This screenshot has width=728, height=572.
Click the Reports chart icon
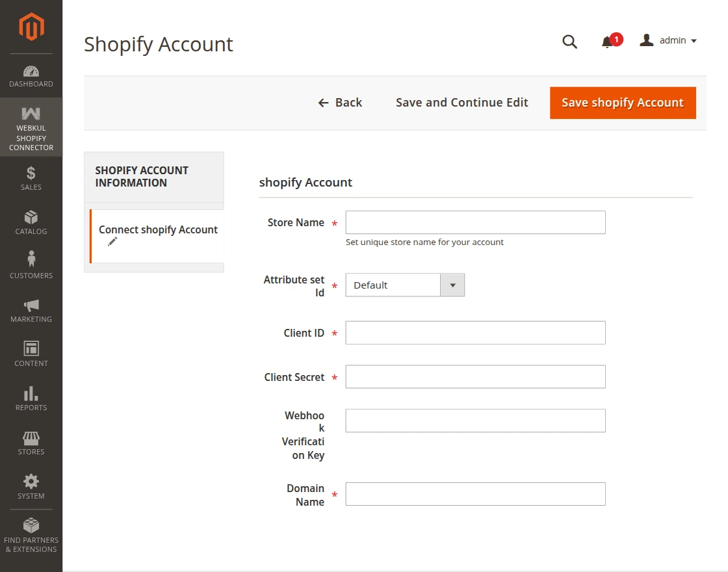click(x=31, y=395)
